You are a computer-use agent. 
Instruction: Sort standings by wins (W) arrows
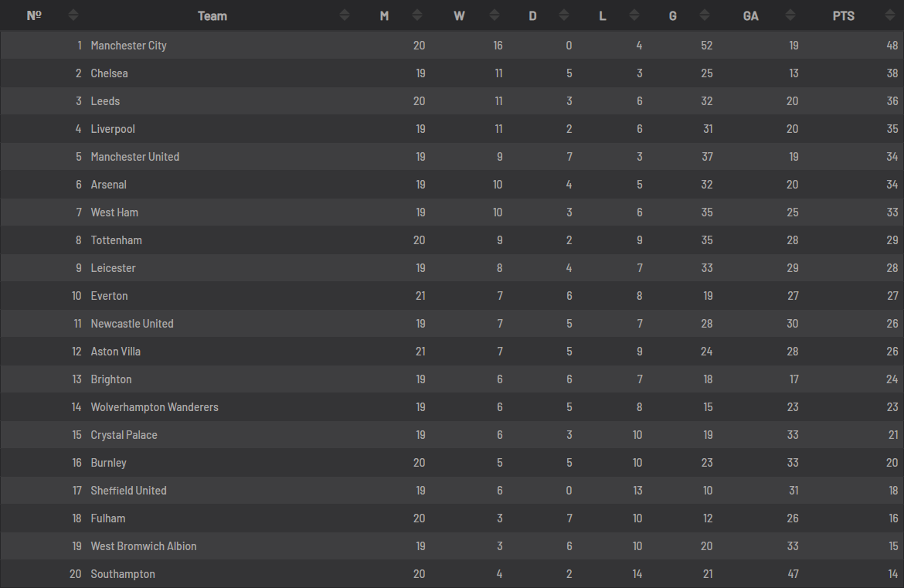click(x=494, y=15)
